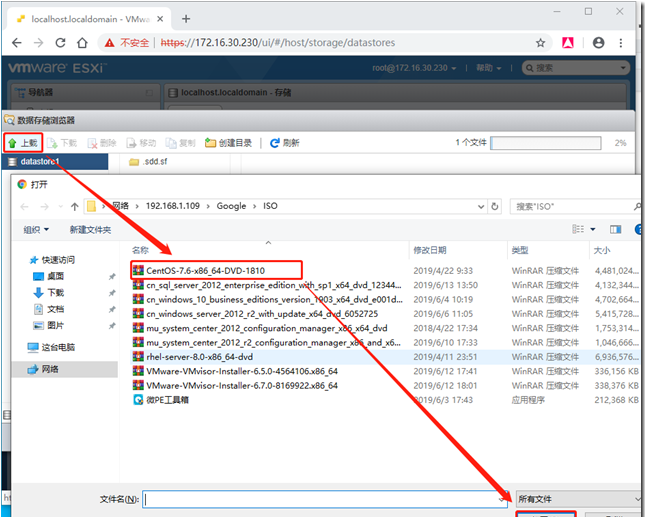Screen dimensions: 645x517
Task: Click the 搜索"ISO" search field
Action: coord(574,206)
